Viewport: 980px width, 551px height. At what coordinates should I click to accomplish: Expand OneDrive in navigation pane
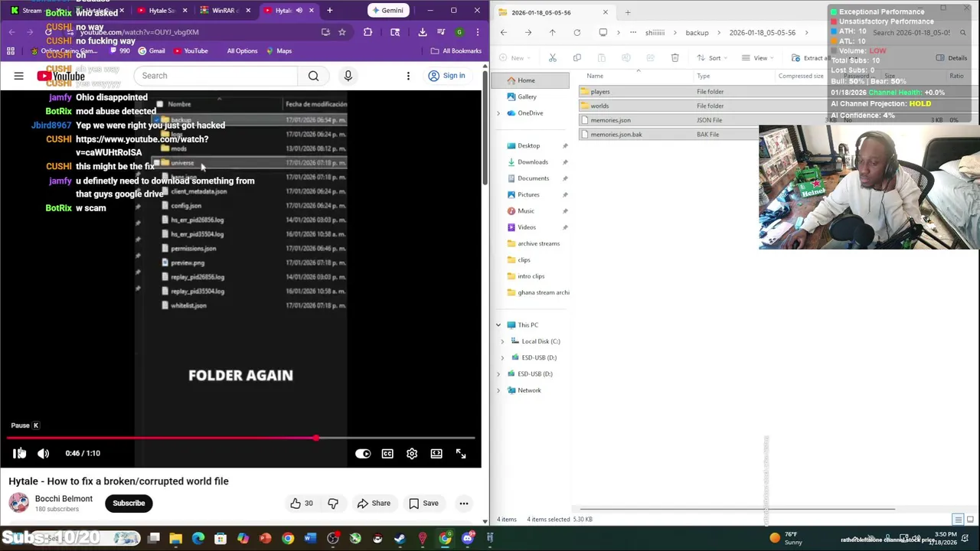498,113
